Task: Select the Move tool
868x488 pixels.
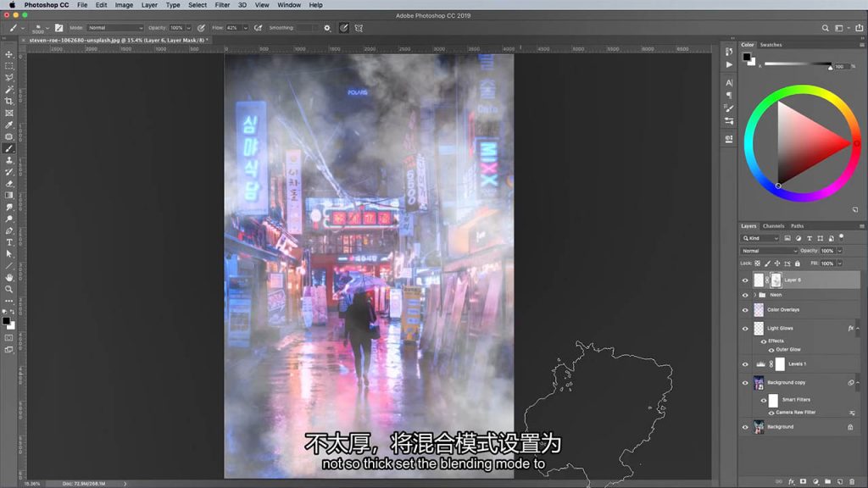Action: pos(8,54)
